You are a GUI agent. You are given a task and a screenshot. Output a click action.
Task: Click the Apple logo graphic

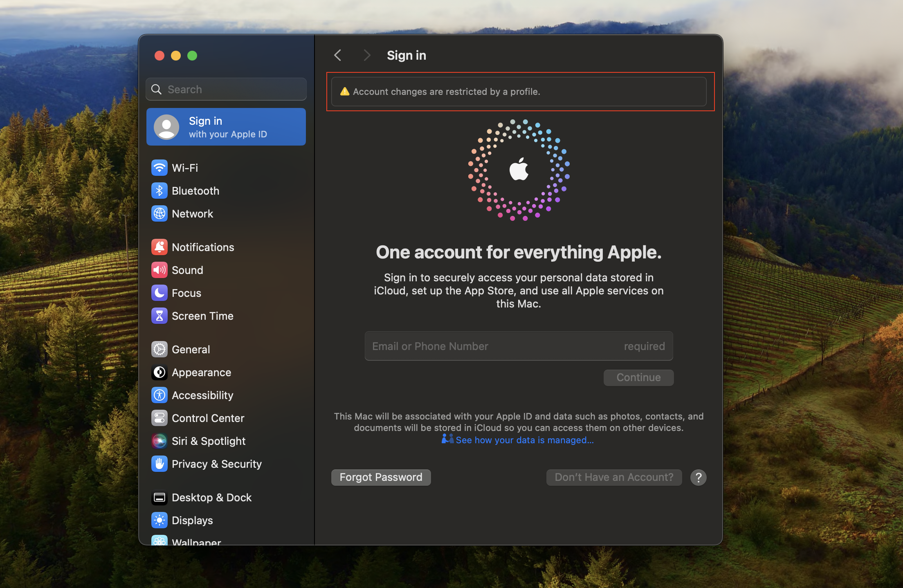coord(519,170)
